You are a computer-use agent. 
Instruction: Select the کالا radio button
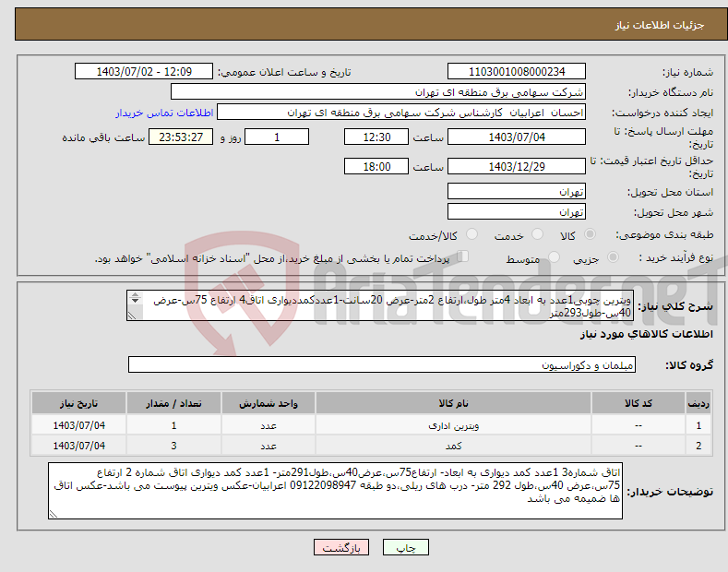click(x=590, y=234)
